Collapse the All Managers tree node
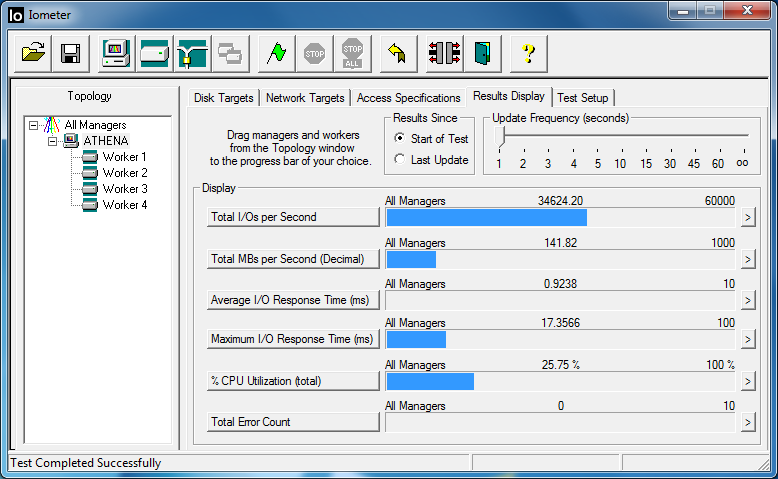 [x=33, y=125]
